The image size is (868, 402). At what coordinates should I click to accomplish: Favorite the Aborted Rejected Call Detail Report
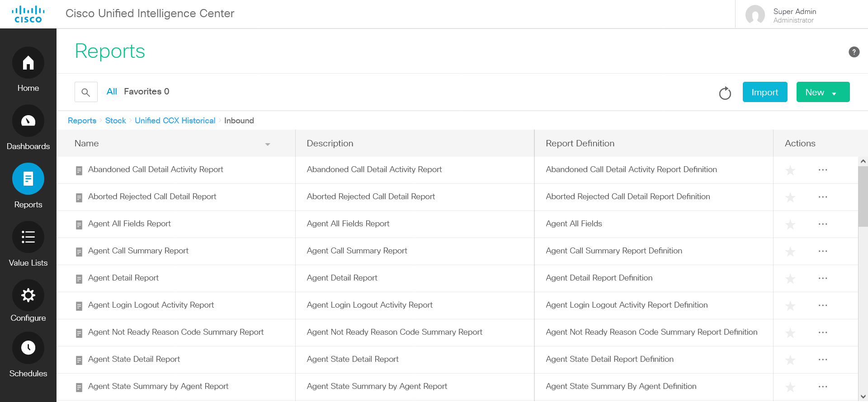(790, 197)
